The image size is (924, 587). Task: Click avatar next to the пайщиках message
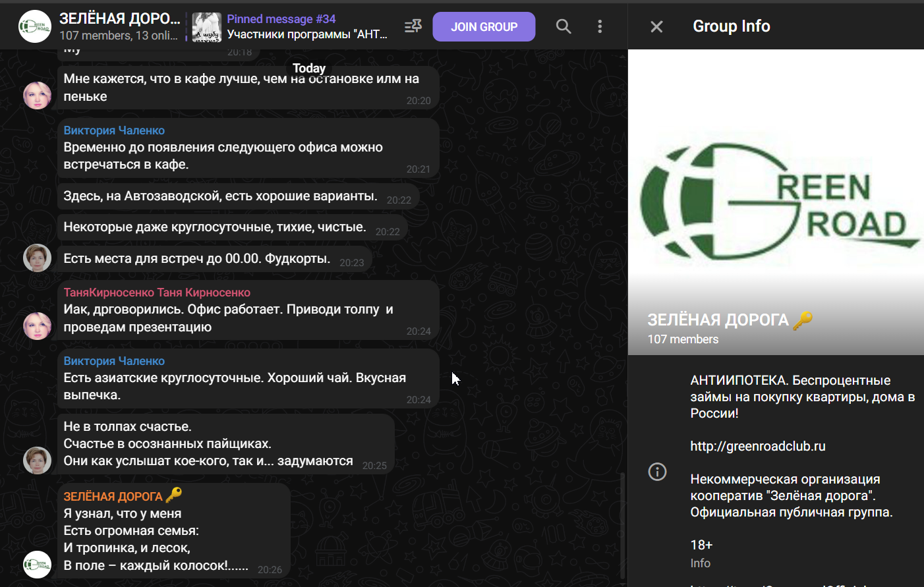37,460
